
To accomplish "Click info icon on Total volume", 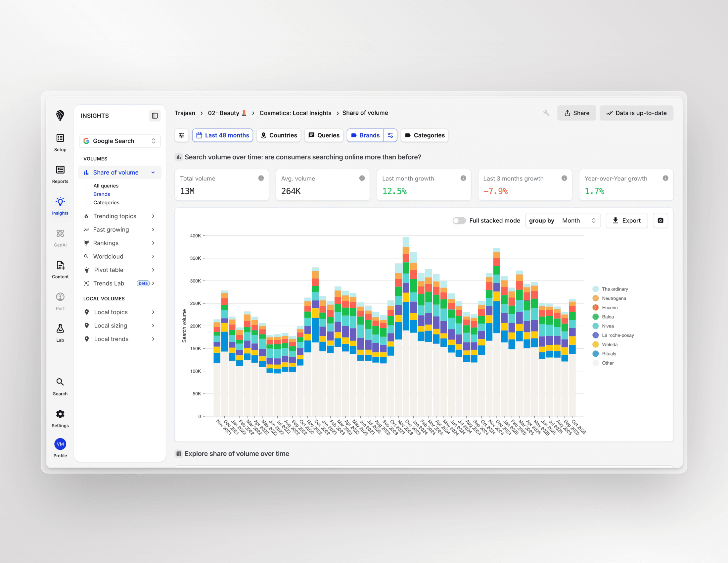I will (x=261, y=179).
